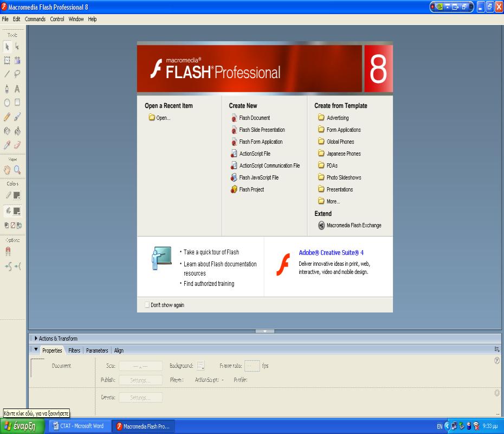Open the File menu
Viewport: 504px width, 434px height.
5,19
